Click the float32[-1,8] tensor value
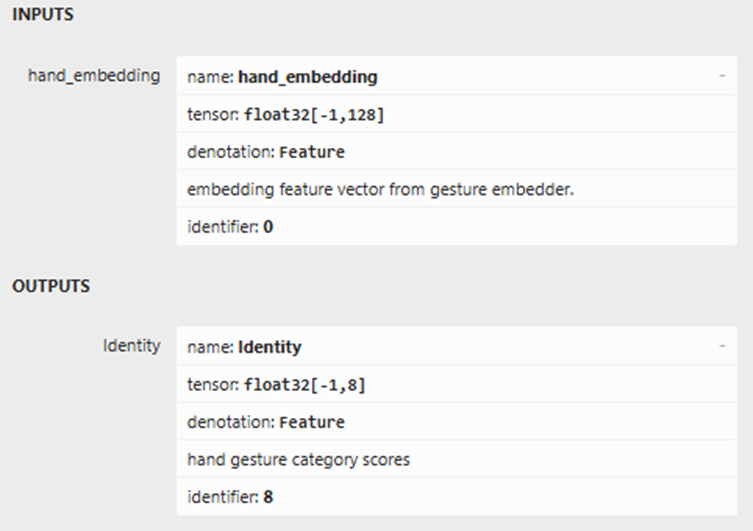Image resolution: width=753 pixels, height=531 pixels. [x=305, y=385]
